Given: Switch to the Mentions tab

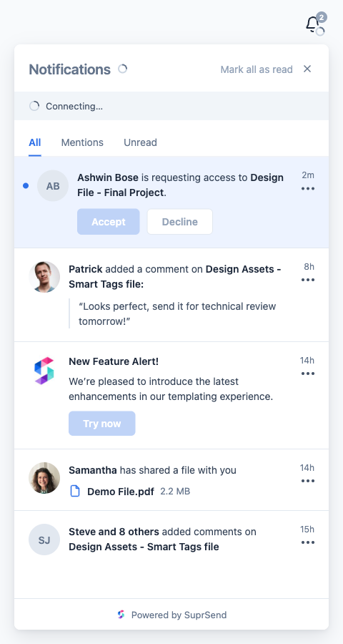Looking at the screenshot, I should coord(82,142).
